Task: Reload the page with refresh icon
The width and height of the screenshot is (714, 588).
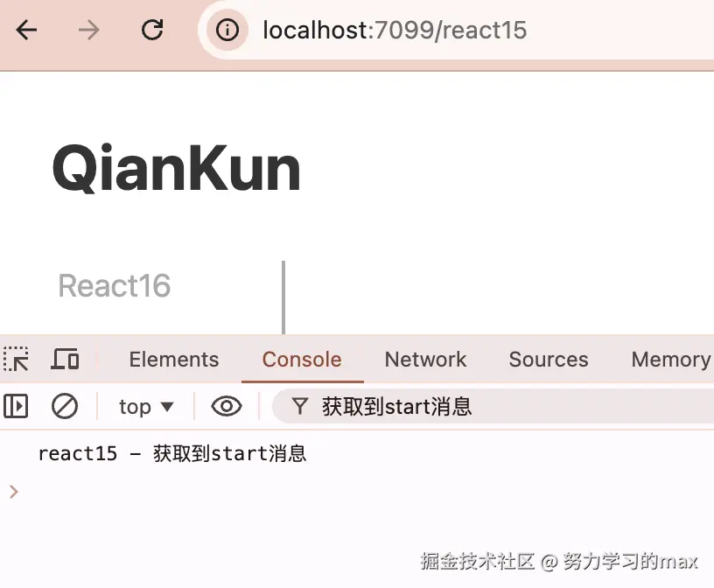Action: (x=152, y=30)
